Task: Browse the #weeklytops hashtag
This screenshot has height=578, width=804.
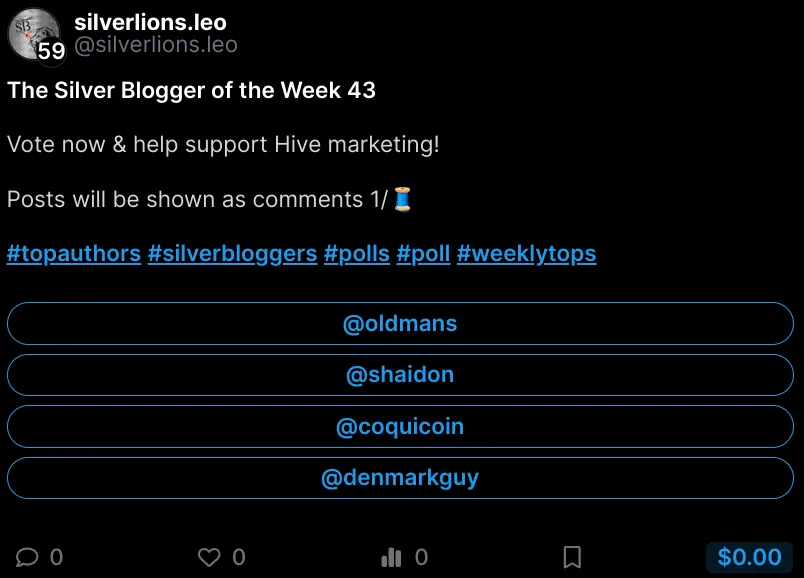Action: [x=526, y=253]
